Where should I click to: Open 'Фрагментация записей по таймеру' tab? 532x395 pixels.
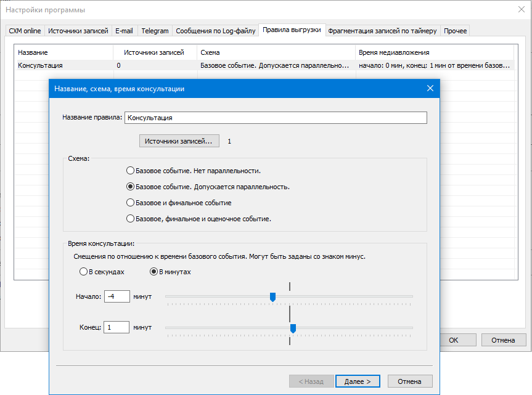tap(382, 31)
